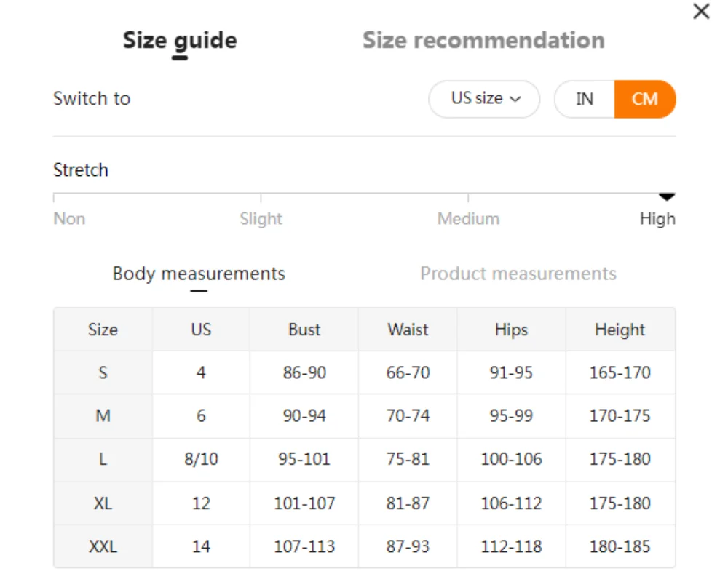The width and height of the screenshot is (728, 582).
Task: Click height value 175-180 in L row
Action: [620, 460]
